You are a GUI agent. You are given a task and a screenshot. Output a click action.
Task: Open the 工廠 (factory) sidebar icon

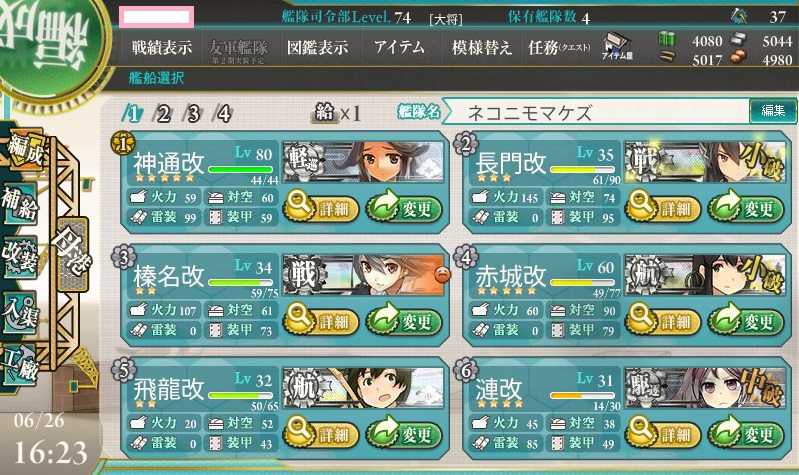point(20,365)
